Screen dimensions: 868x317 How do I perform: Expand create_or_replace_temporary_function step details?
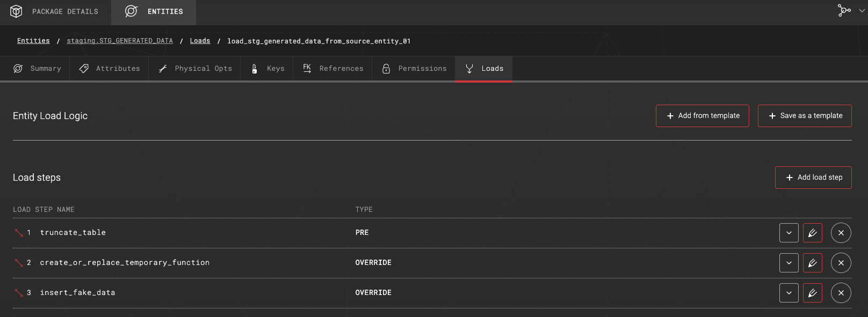(x=789, y=263)
